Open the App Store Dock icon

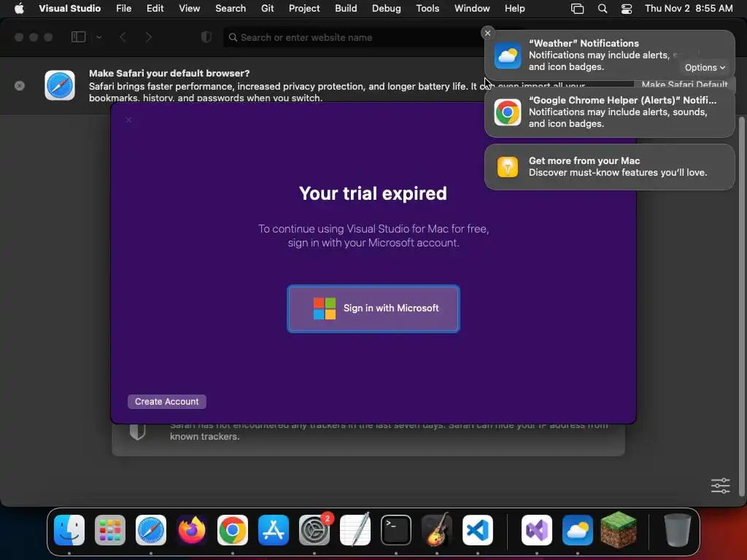point(274,529)
